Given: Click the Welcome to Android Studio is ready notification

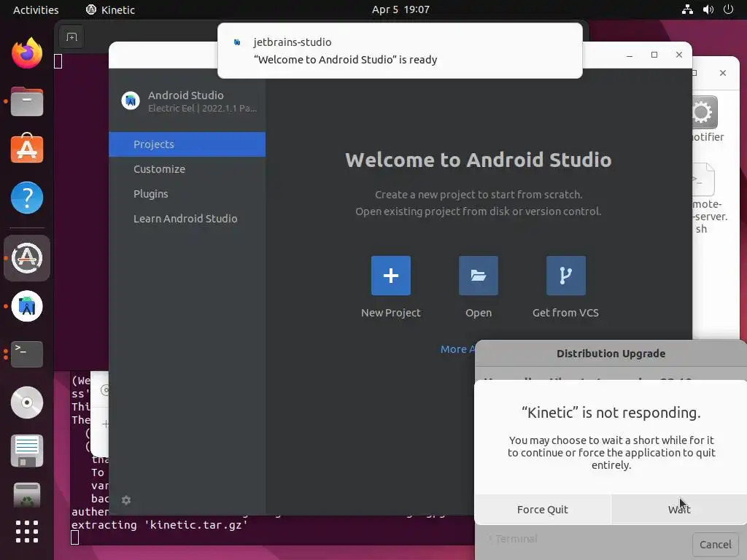Looking at the screenshot, I should point(400,50).
